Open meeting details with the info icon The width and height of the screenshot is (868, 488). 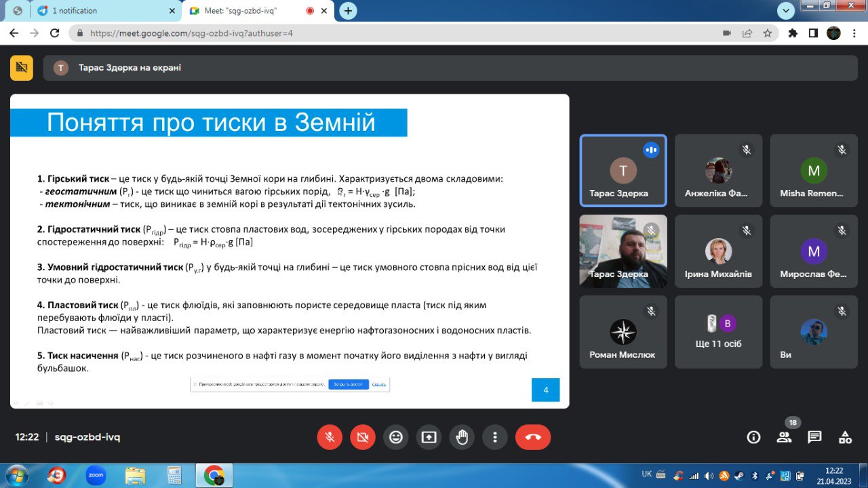753,437
